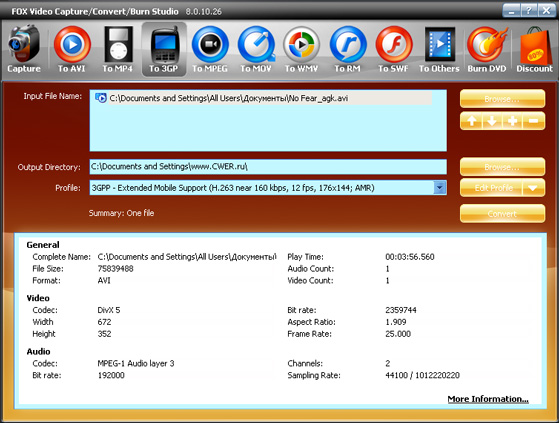Click the Complete Name path value
Image resolution: width=559 pixels, height=423 pixels.
tap(187, 257)
